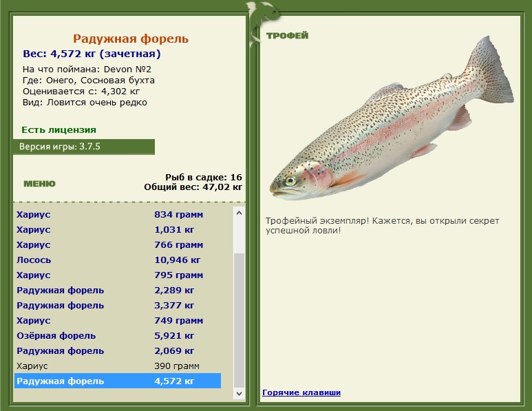This screenshot has height=411, width=532.
Task: Click the Общий вес: 47,02 кг total
Action: coord(193,187)
